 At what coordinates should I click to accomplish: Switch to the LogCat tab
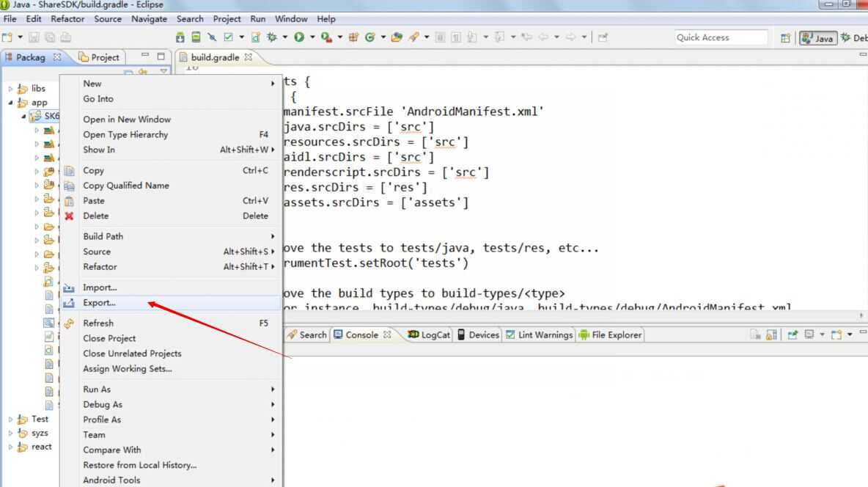[x=429, y=334]
